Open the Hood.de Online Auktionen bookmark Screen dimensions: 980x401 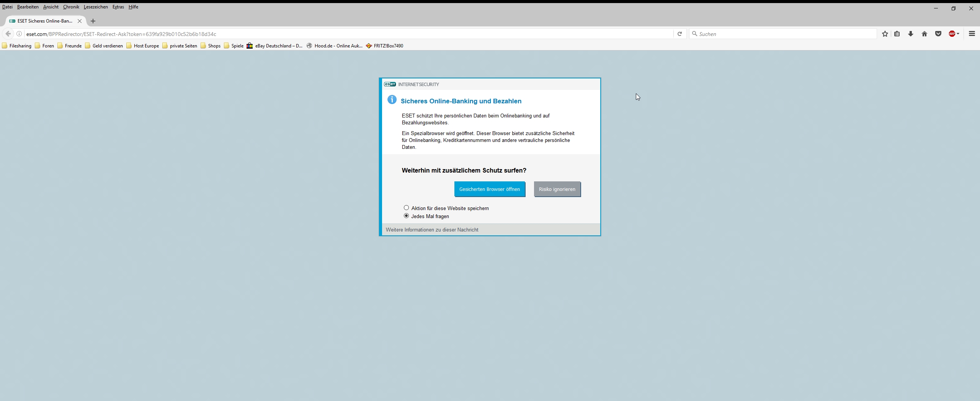tap(335, 46)
